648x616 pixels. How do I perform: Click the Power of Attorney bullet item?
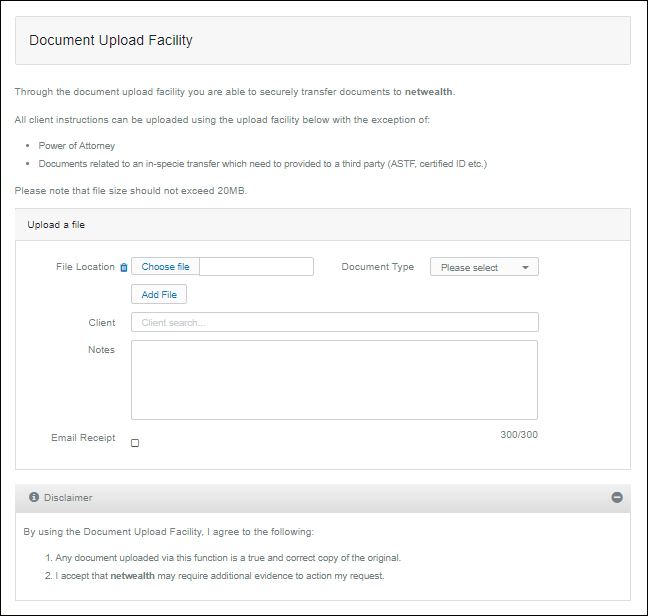point(77,146)
